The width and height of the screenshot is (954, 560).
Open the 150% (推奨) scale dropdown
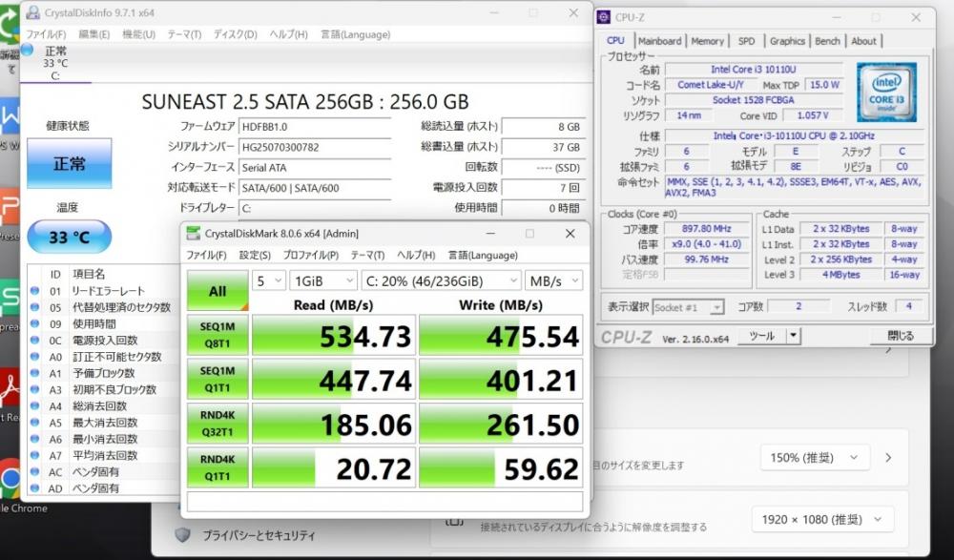[x=815, y=458]
